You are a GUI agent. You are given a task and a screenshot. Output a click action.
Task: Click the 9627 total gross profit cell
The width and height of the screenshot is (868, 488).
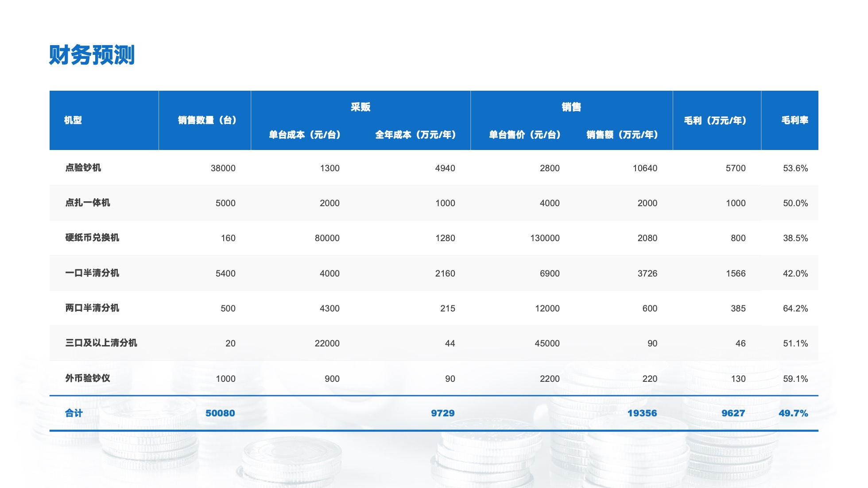(x=733, y=413)
